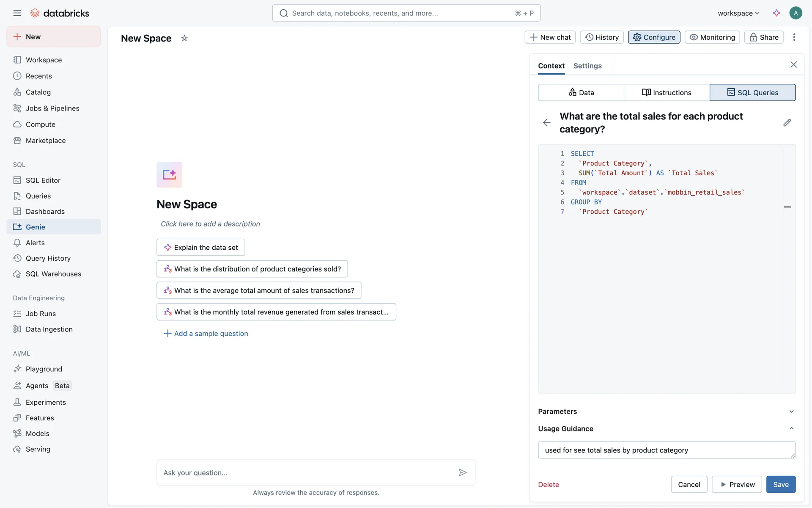Image resolution: width=812 pixels, height=508 pixels.
Task: Select the Instructions tab
Action: point(667,92)
